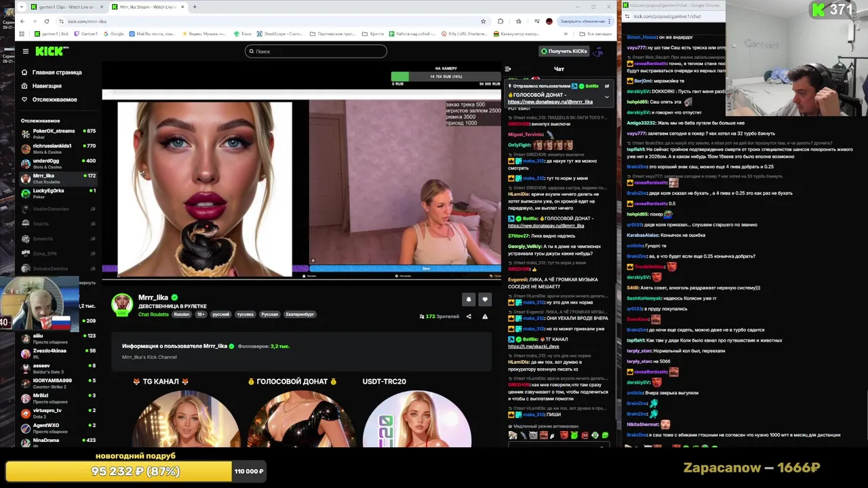Hide the pinned BotRix message

607,86
